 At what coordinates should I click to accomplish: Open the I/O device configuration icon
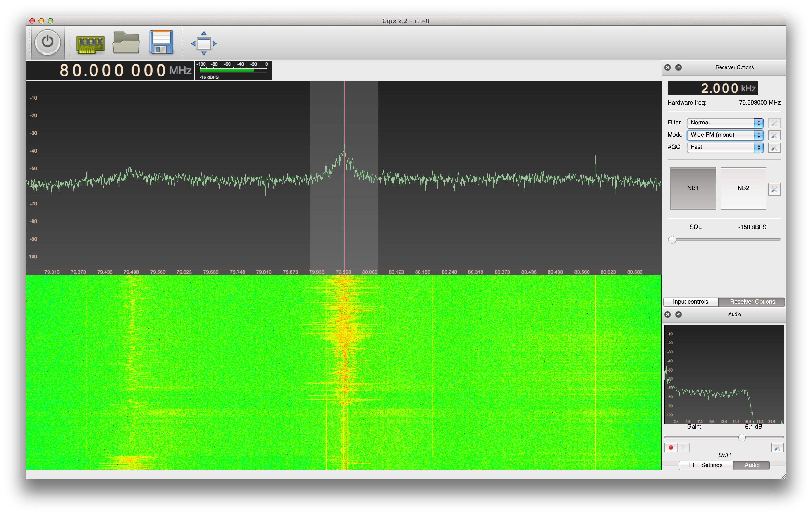(90, 43)
